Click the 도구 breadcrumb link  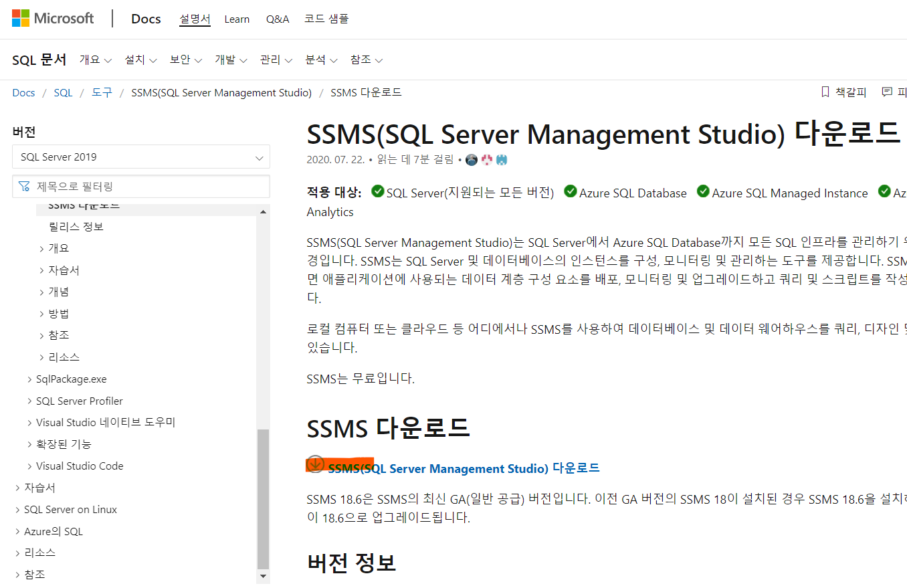(102, 92)
